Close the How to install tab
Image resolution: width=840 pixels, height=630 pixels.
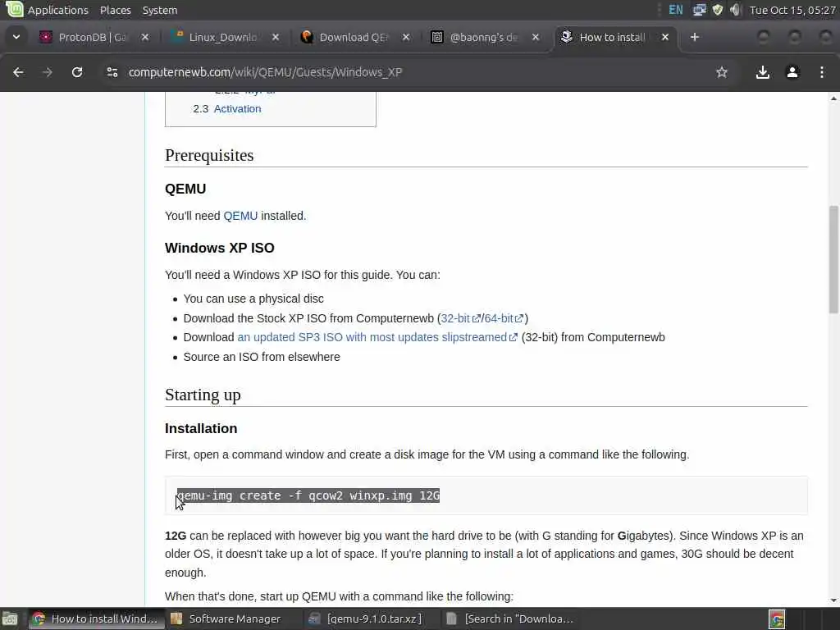point(664,37)
